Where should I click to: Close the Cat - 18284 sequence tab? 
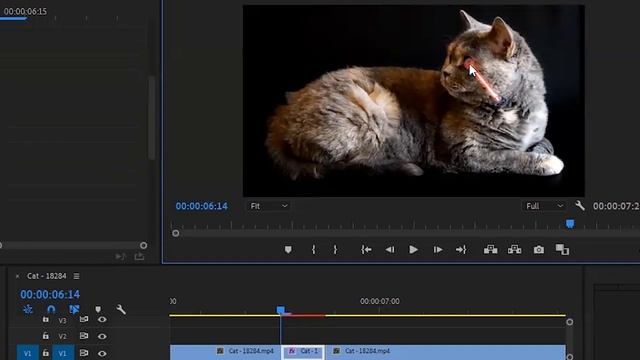tap(18, 276)
